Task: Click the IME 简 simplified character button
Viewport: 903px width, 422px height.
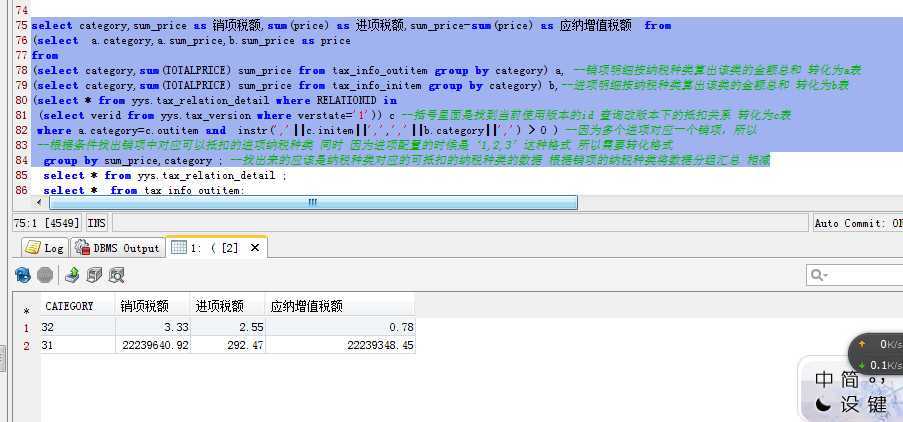Action: [x=850, y=380]
